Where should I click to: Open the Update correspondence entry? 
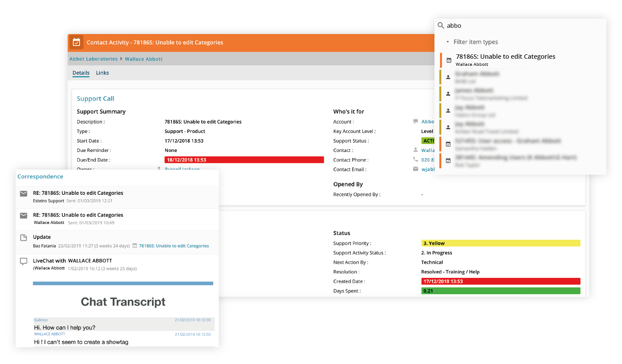point(117,242)
